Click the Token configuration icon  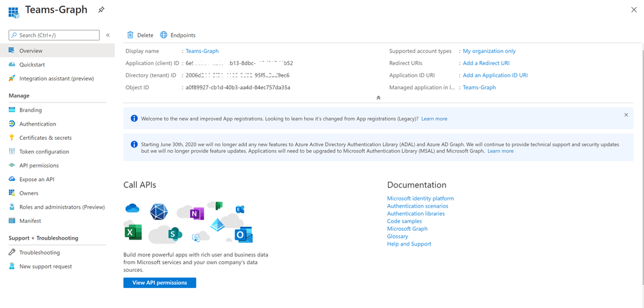coord(12,151)
